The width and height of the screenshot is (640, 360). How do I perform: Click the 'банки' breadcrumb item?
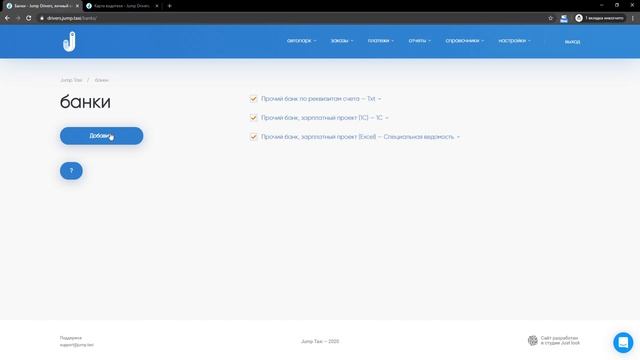pyautogui.click(x=102, y=80)
